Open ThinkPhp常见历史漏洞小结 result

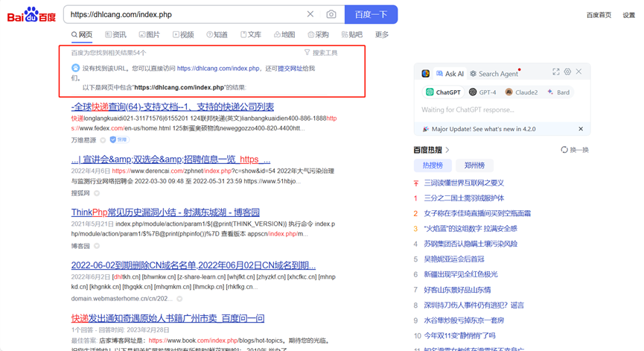[165, 212]
